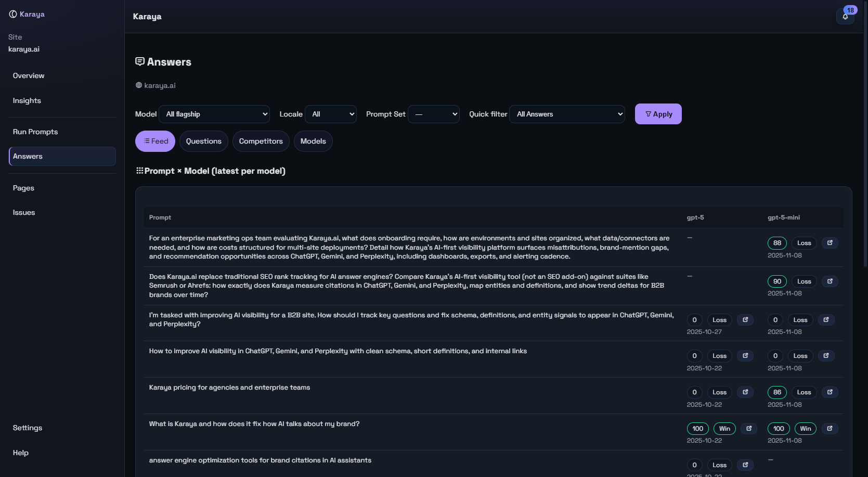Open the notifications bell icon
868x477 pixels.
[x=845, y=17]
